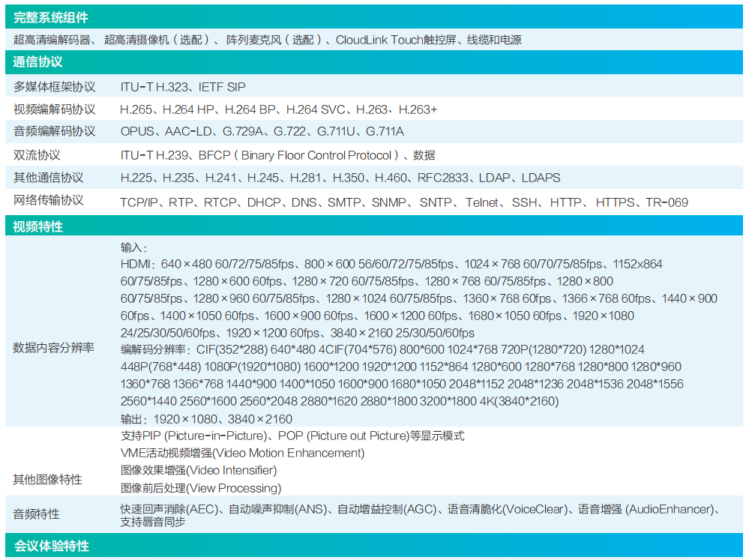Click the 音频编解码协议 row label

(x=55, y=132)
